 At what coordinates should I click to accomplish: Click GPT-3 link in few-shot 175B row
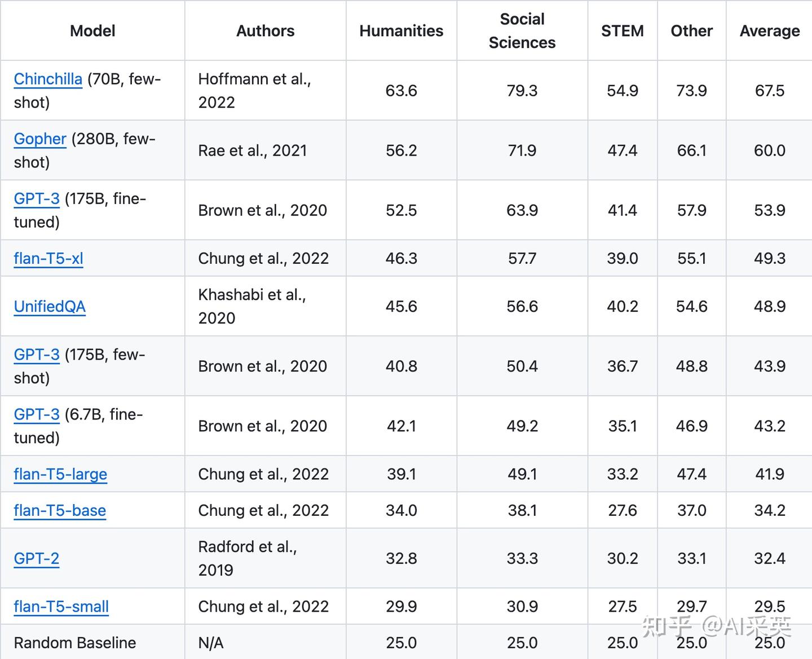pos(37,355)
